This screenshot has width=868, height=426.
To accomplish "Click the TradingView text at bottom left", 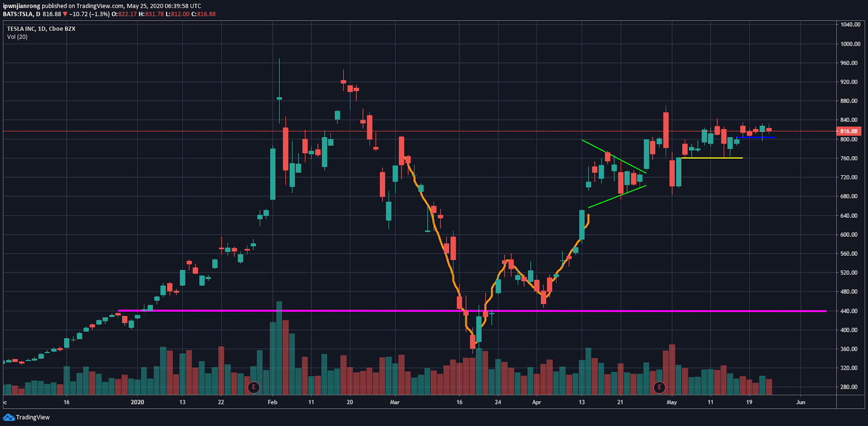I will pyautogui.click(x=33, y=417).
